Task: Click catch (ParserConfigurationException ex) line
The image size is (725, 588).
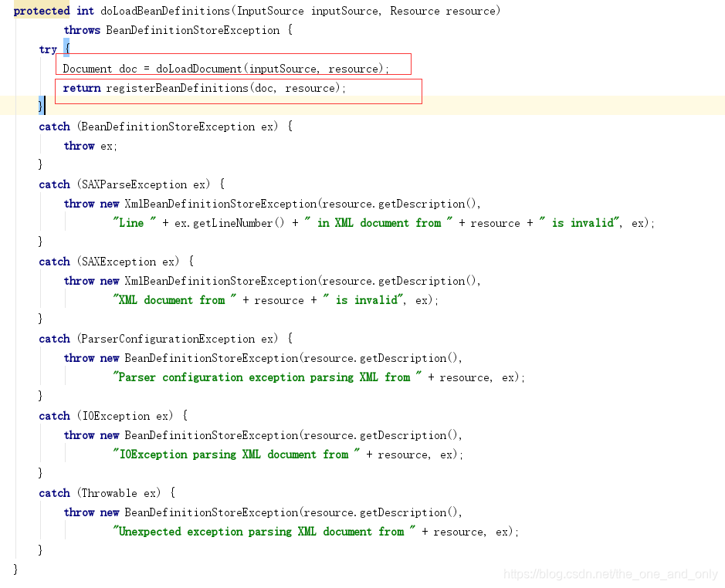Action: (165, 339)
